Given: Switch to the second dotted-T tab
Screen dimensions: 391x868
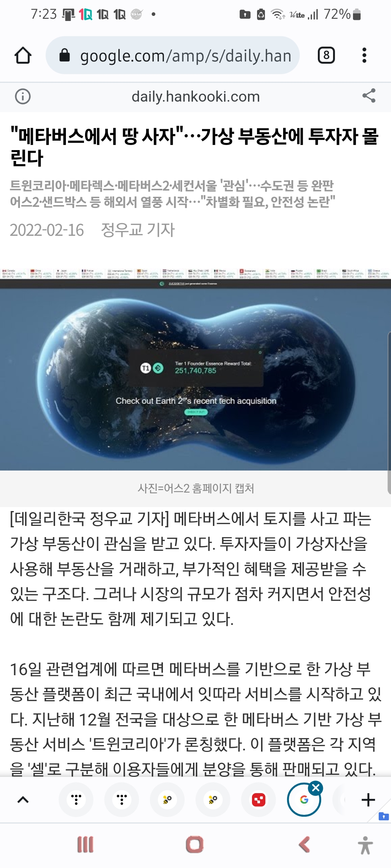Looking at the screenshot, I should [x=122, y=800].
